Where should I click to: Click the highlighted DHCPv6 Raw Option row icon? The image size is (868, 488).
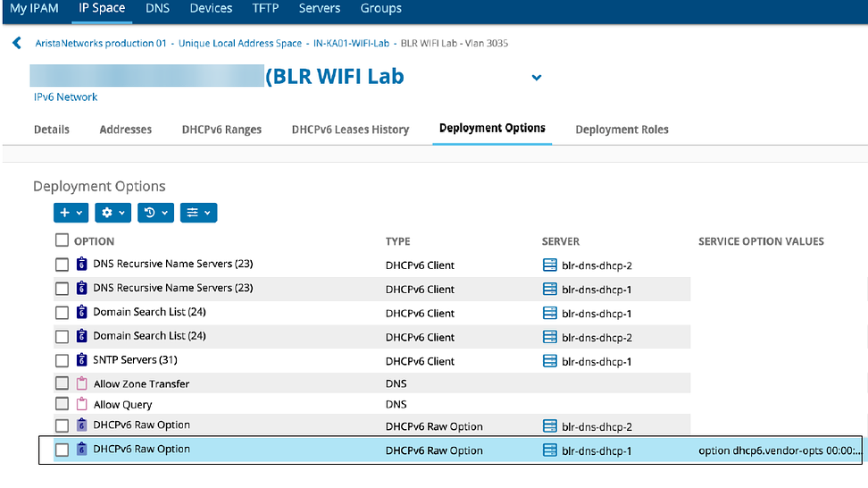click(82, 450)
